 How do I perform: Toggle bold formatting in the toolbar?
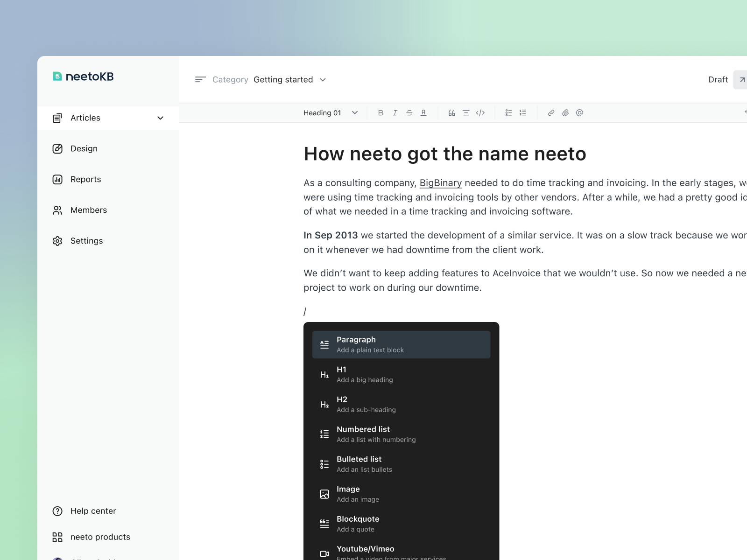coord(381,112)
